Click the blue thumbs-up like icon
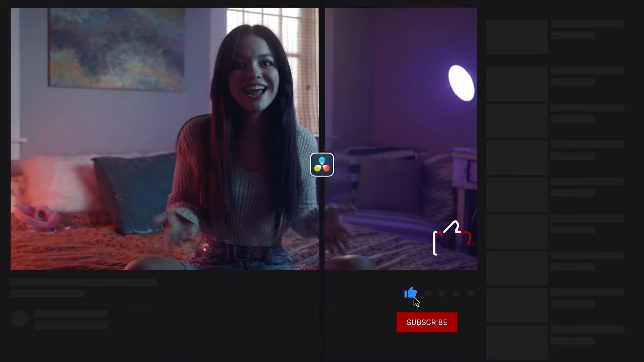644x362 pixels. [x=410, y=293]
